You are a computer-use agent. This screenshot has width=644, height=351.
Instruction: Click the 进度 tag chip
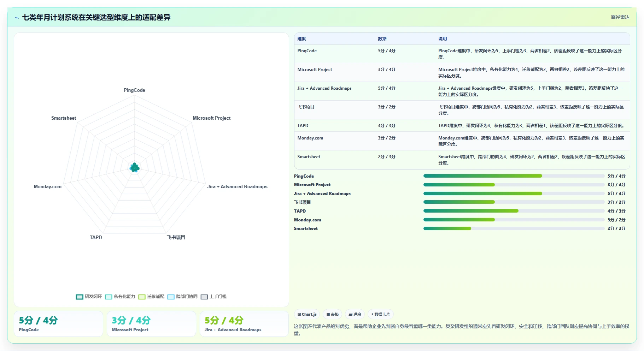click(x=355, y=314)
